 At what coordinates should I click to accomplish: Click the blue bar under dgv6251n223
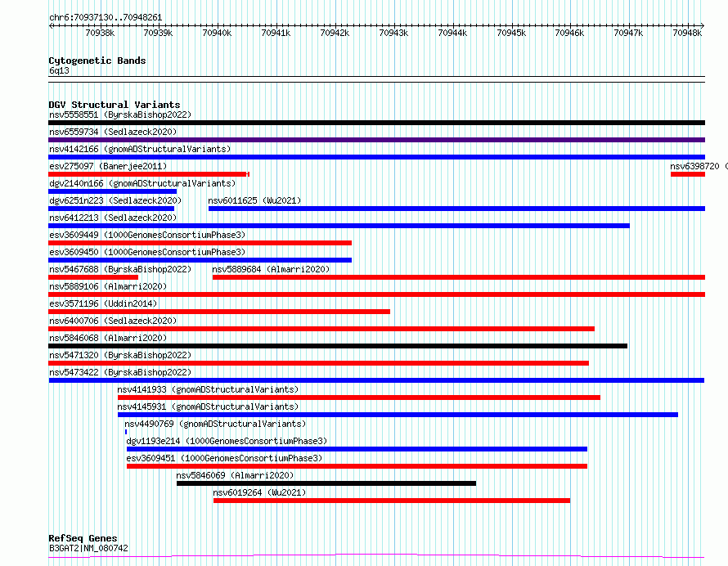click(x=111, y=209)
